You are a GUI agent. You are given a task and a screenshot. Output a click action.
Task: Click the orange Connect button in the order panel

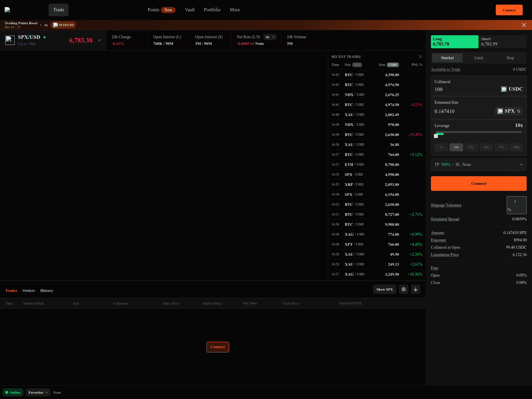pos(478,183)
